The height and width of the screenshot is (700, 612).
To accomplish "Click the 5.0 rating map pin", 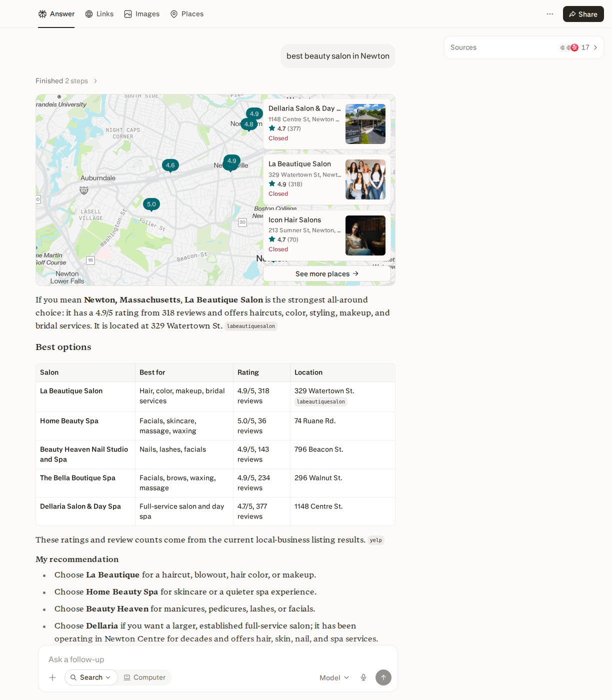I will click(x=151, y=204).
